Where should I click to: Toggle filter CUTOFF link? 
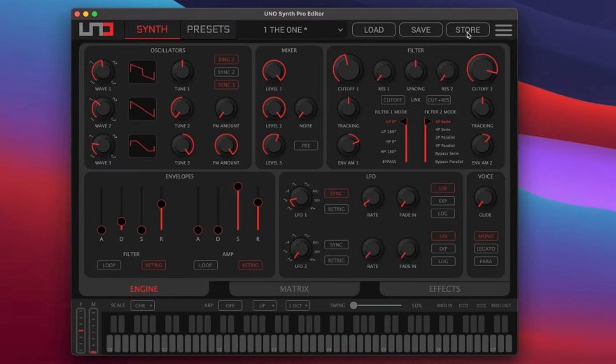(x=393, y=100)
